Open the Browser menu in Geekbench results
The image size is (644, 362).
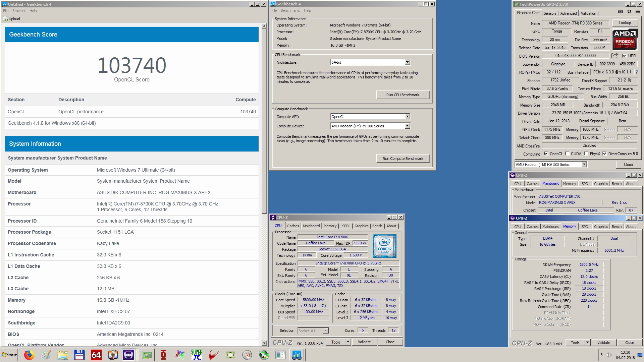[19, 11]
